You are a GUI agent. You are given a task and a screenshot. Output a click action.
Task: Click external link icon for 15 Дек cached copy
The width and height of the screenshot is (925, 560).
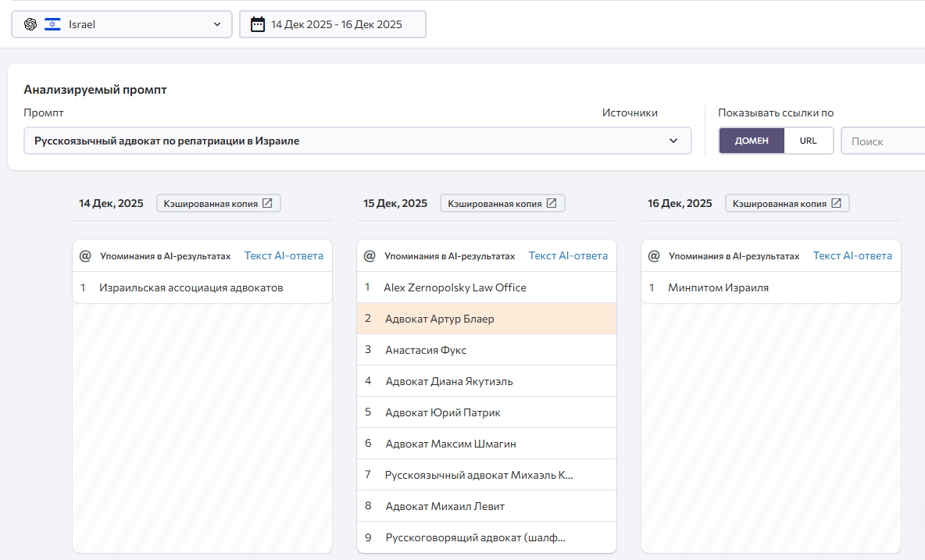point(552,203)
